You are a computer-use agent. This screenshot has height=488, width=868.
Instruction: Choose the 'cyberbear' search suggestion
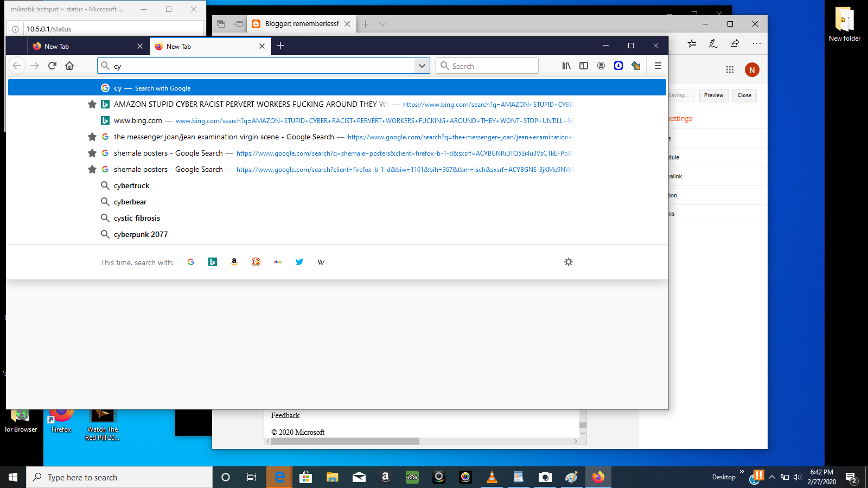pos(337,202)
